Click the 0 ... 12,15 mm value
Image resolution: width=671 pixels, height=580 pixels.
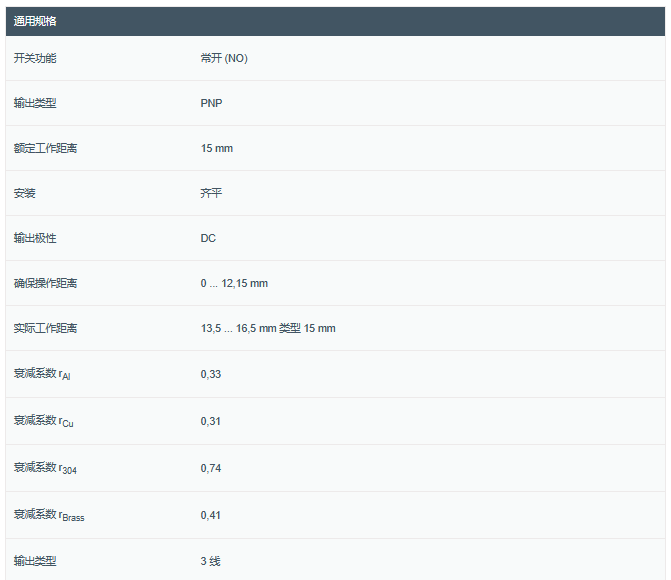pos(234,283)
